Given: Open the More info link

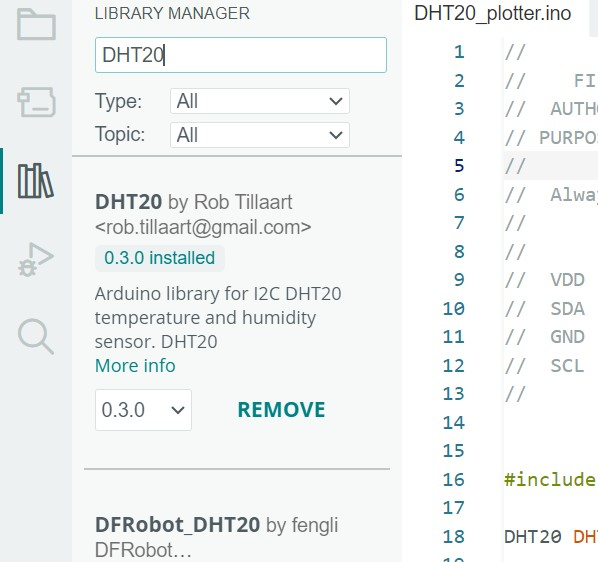Looking at the screenshot, I should click(x=135, y=366).
